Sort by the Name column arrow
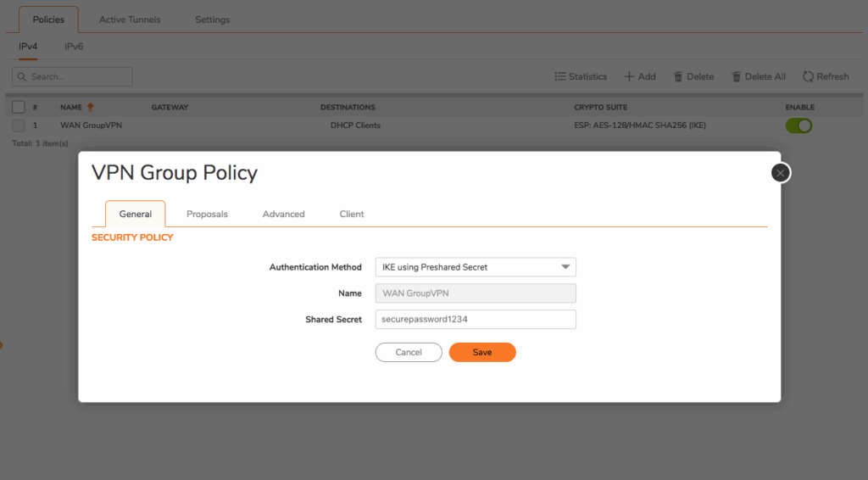This screenshot has width=868, height=480. click(x=90, y=108)
